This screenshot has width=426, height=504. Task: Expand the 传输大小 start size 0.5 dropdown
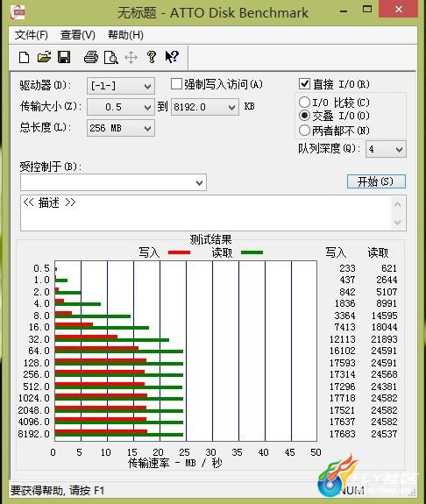[x=121, y=107]
